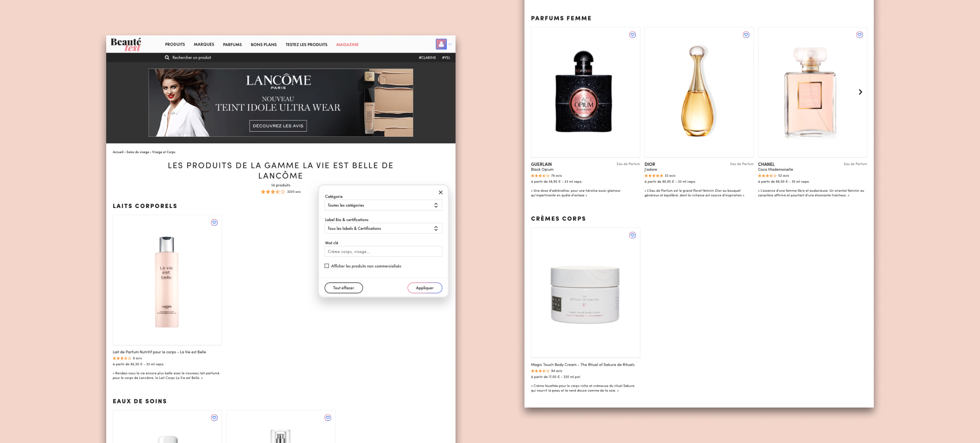Open the user account avatar icon
The image size is (980, 443).
pyautogui.click(x=441, y=44)
